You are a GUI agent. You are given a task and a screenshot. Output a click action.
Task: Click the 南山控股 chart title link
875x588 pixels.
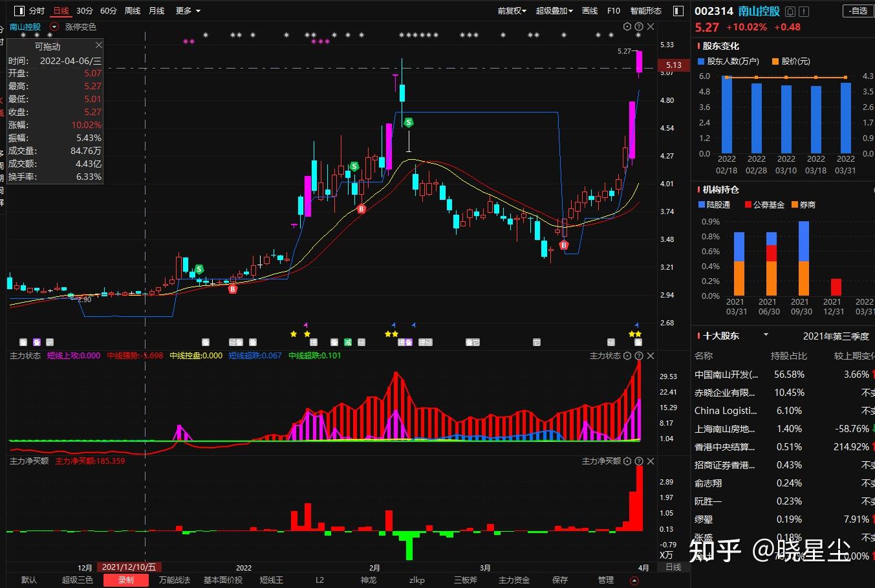coord(25,27)
